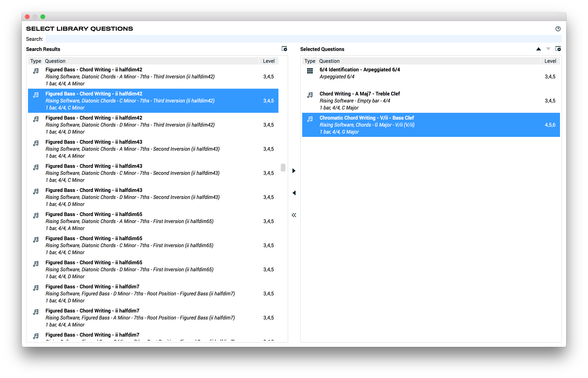Open Search Results column options icon

pos(284,49)
